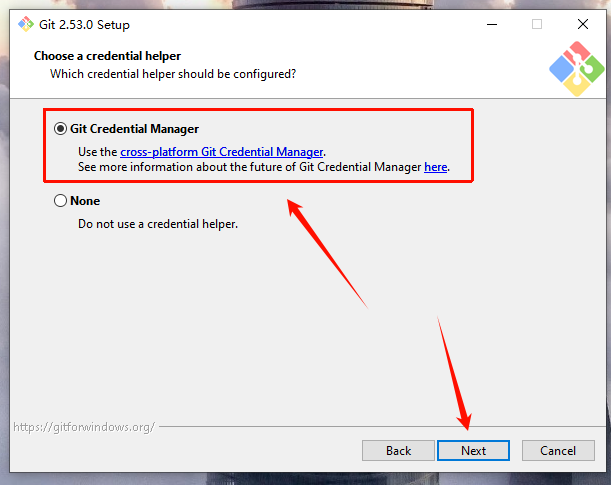Select the Git Credential Manager radio button

61,129
